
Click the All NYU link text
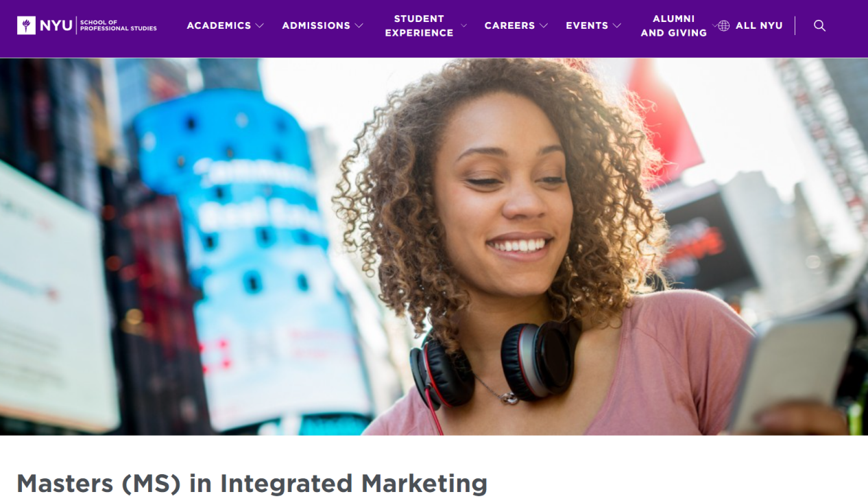[759, 25]
